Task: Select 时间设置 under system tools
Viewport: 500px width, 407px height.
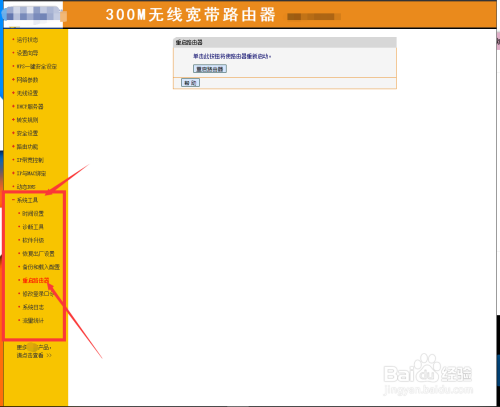Action: pos(33,213)
